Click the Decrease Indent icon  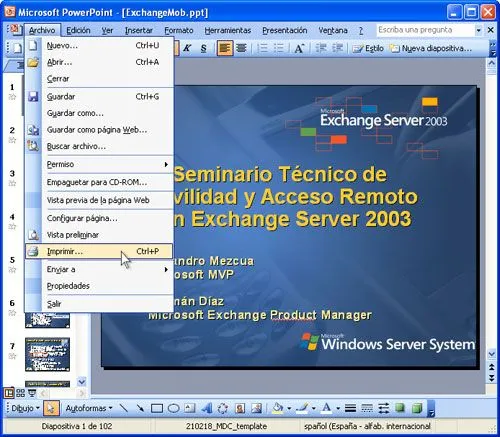[x=321, y=48]
